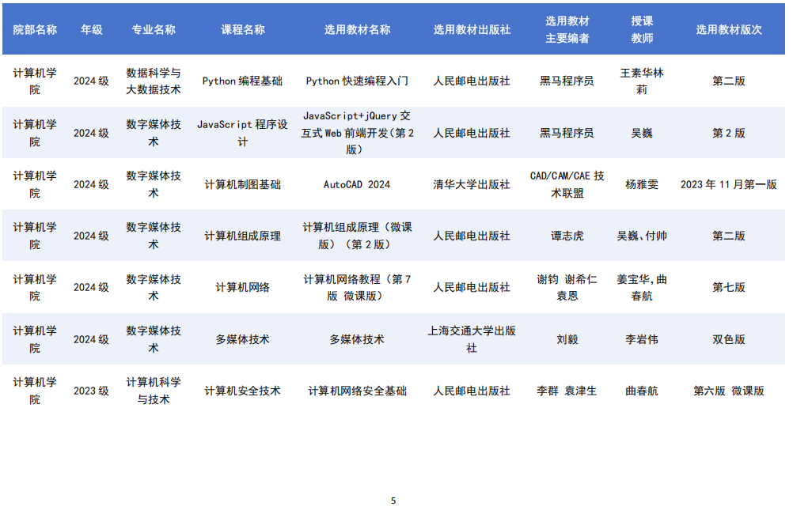Select the 计算机网络 course cell

[x=242, y=287]
